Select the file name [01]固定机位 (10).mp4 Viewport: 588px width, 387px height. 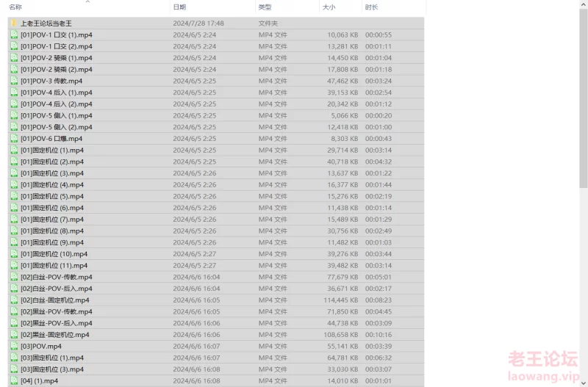54,254
